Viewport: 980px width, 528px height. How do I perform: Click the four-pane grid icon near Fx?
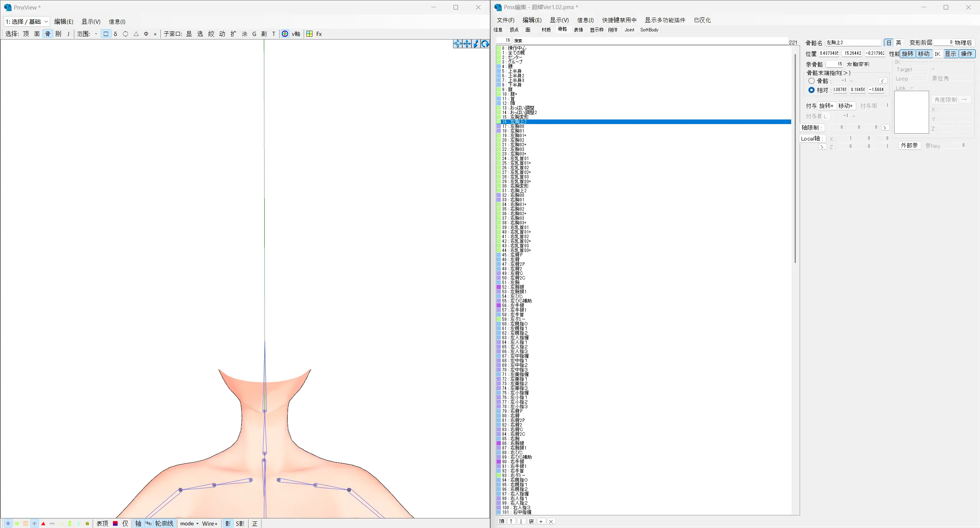tap(309, 34)
